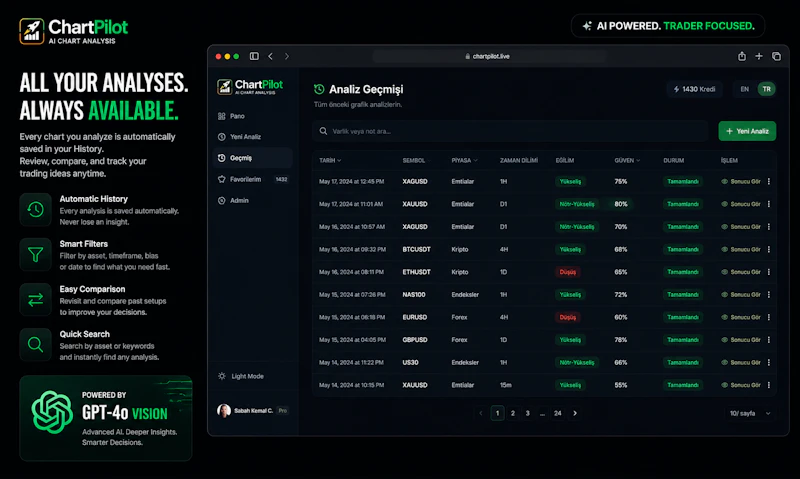View result for US30 row

point(741,362)
